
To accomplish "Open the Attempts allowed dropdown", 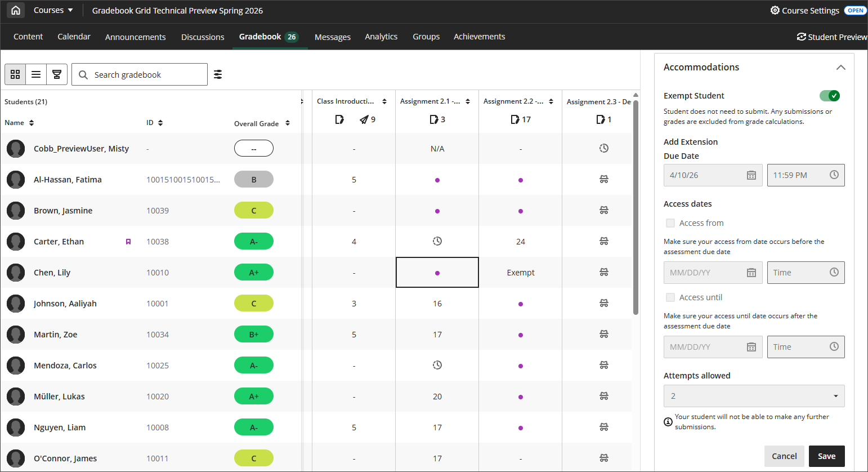I will click(x=754, y=396).
